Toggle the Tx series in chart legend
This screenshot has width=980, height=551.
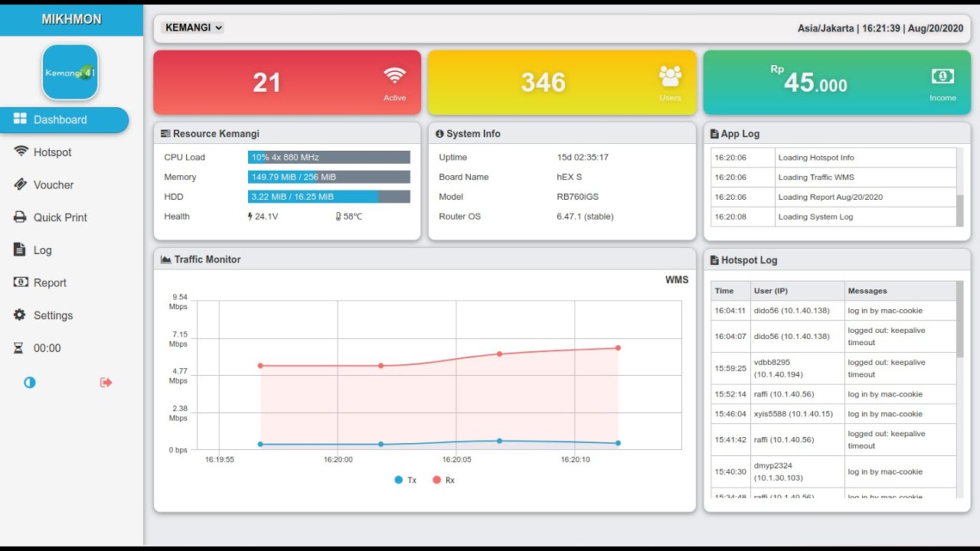406,480
